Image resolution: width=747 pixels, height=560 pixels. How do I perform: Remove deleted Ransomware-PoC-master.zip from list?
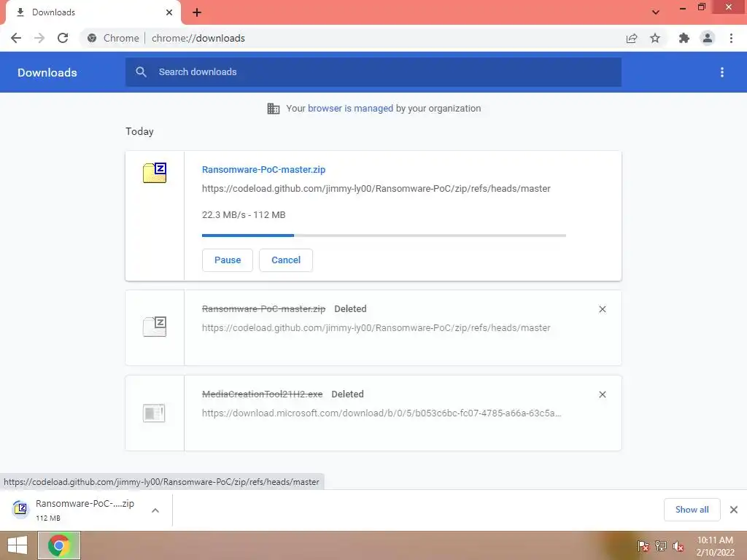tap(602, 309)
